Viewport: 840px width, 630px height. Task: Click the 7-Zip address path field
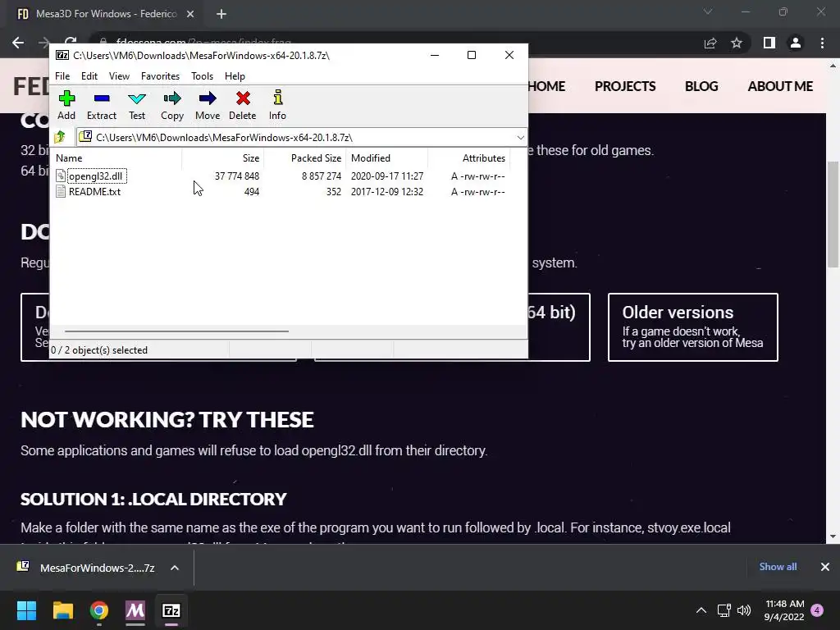coord(301,138)
